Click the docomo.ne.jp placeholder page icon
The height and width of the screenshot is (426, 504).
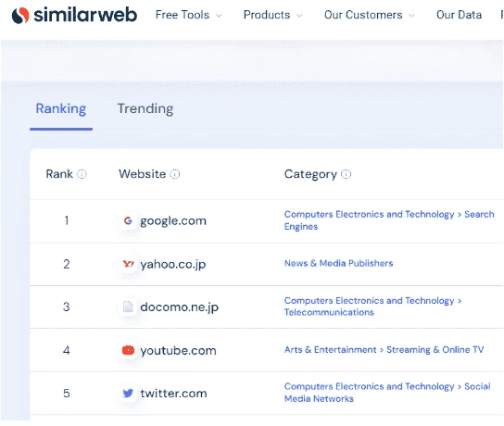pyautogui.click(x=128, y=307)
